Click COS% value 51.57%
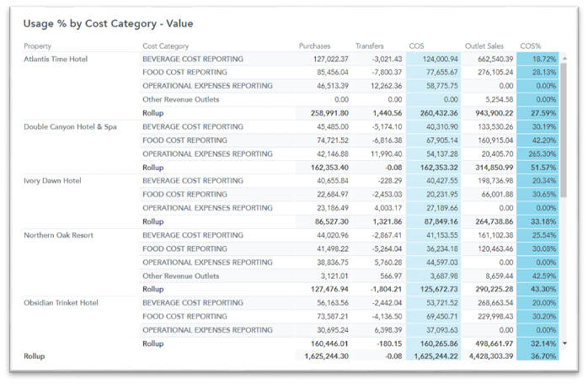588x384 pixels. pyautogui.click(x=543, y=168)
